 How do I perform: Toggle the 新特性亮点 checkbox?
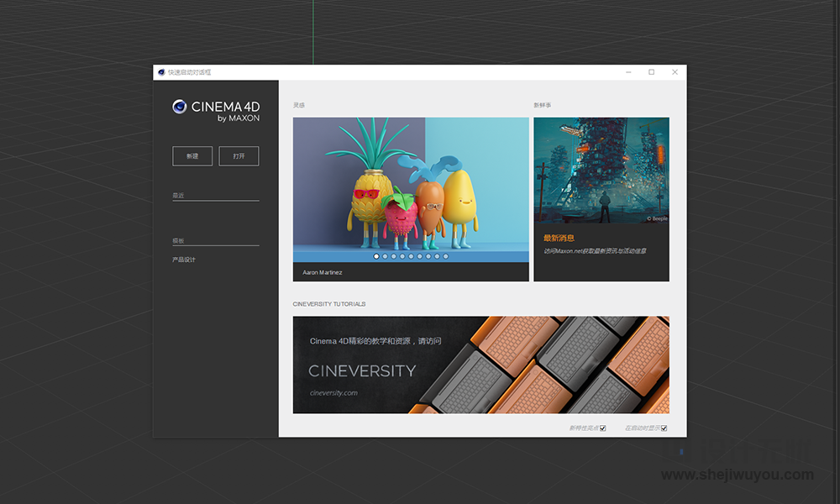[x=602, y=428]
